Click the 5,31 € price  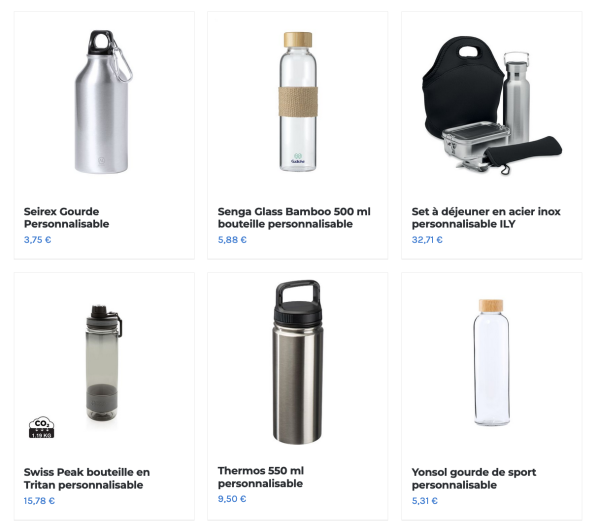425,501
